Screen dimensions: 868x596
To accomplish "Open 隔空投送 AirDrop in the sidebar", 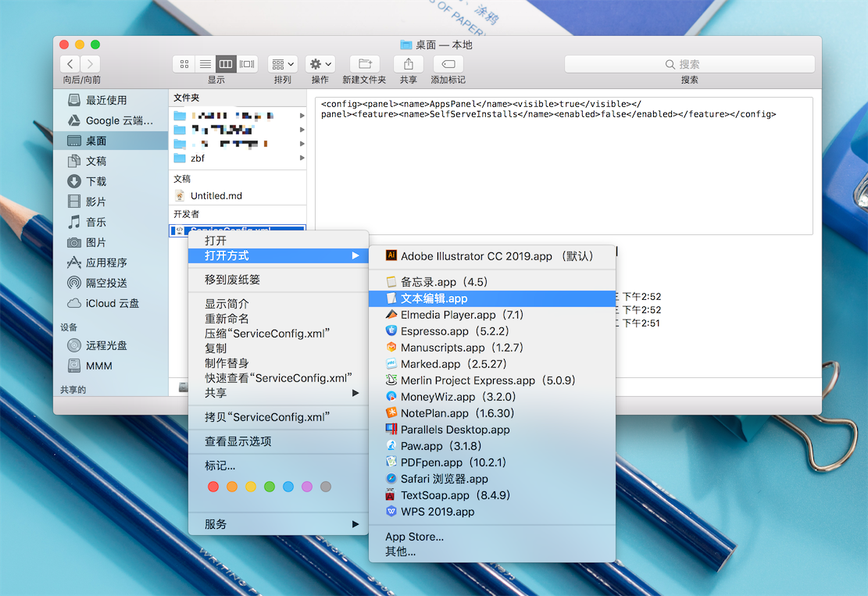I will pos(111,283).
